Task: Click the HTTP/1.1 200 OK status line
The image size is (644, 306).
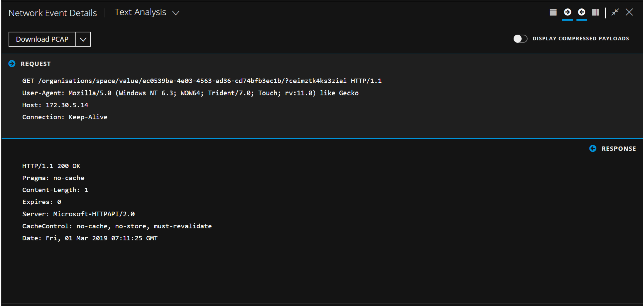Action: click(51, 166)
